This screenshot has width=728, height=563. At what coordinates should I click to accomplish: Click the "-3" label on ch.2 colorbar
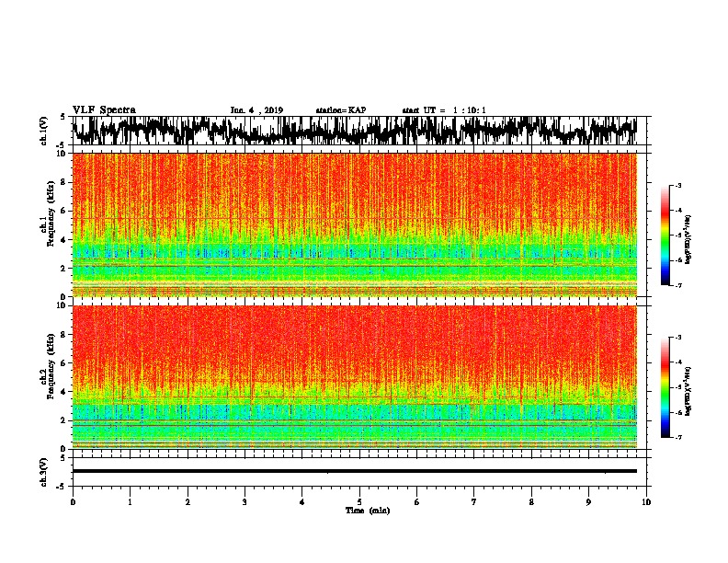coord(677,338)
